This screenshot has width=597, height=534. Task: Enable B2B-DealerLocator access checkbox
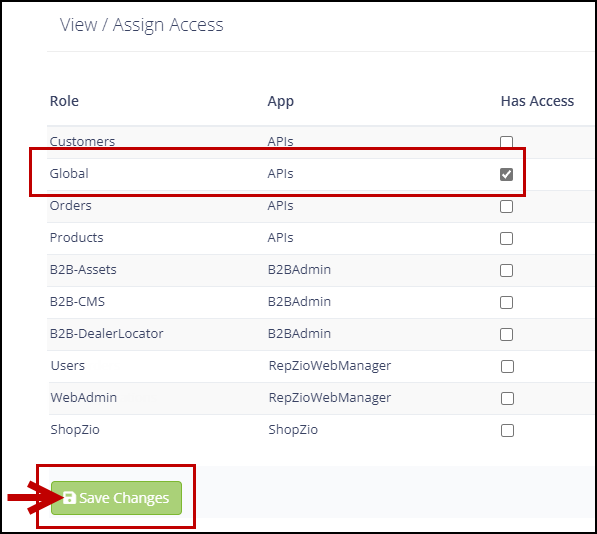506,335
